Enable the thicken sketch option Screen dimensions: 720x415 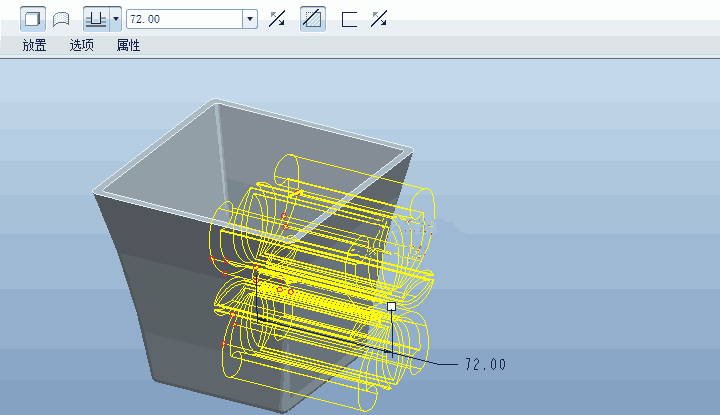coord(349,19)
